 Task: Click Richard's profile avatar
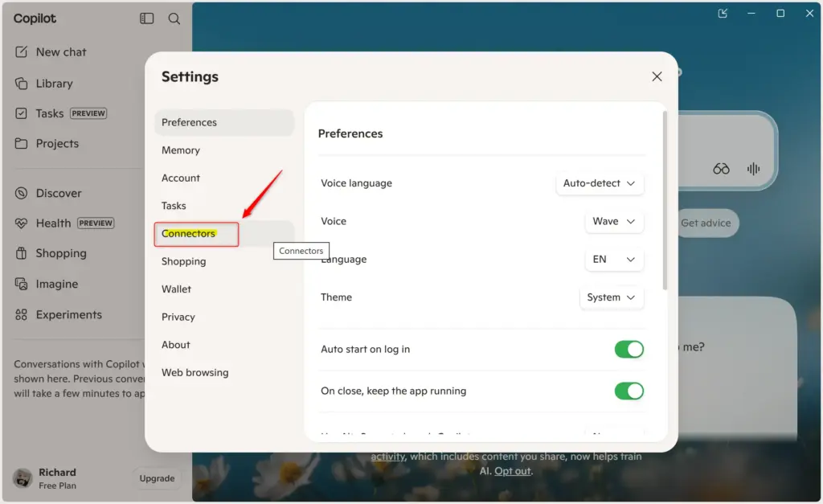click(23, 478)
